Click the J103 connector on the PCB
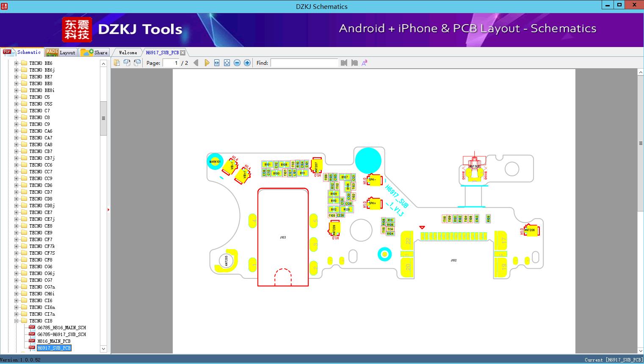Viewport: 644px width, 364px height. (283, 237)
